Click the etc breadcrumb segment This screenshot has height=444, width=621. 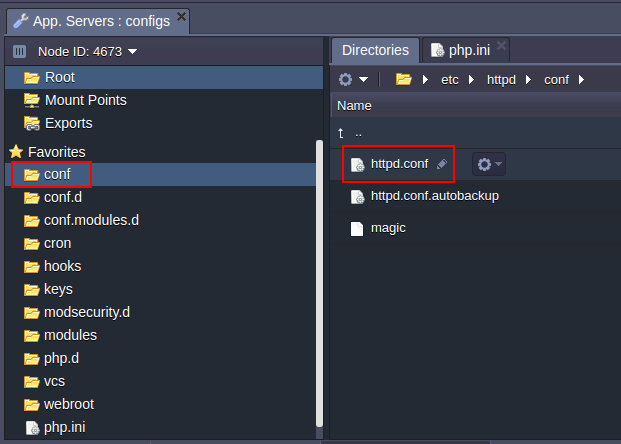point(449,79)
